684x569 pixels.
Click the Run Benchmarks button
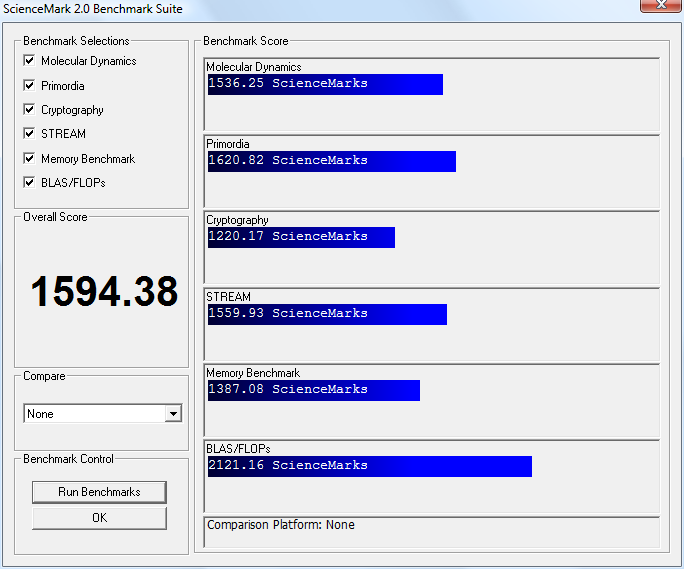tap(99, 492)
